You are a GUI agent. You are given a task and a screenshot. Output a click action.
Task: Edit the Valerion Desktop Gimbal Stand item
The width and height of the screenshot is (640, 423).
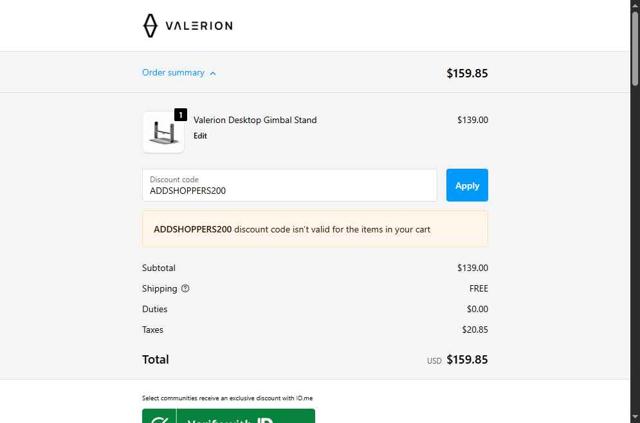[x=200, y=136]
